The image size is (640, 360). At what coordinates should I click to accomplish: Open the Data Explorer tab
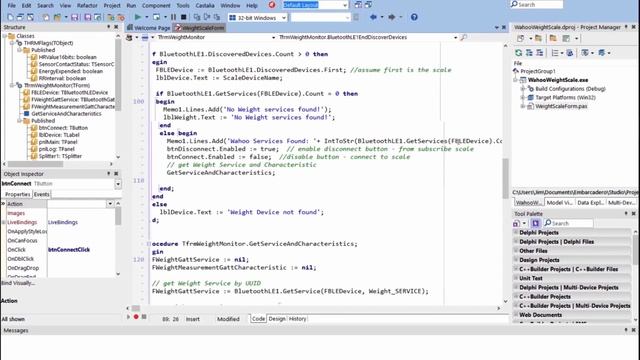tap(590, 202)
